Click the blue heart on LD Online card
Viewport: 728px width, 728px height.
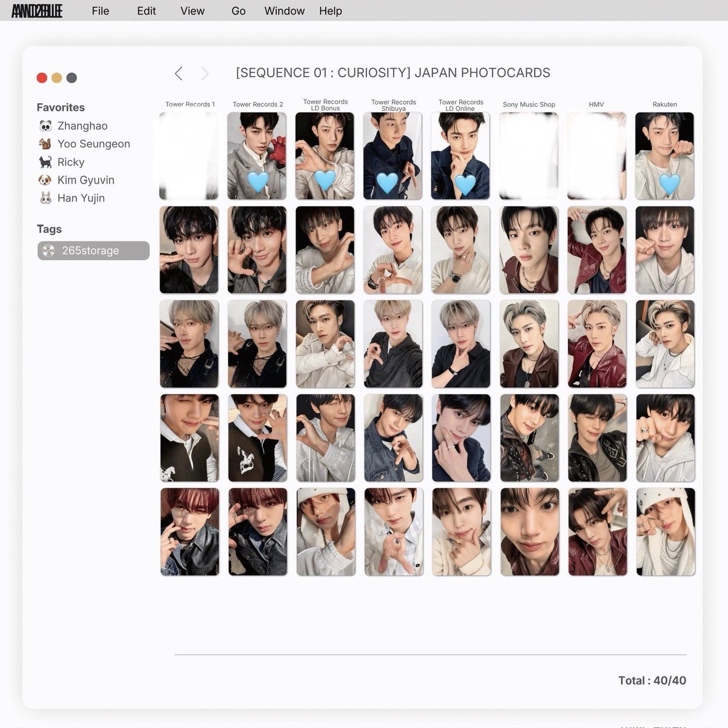(465, 184)
